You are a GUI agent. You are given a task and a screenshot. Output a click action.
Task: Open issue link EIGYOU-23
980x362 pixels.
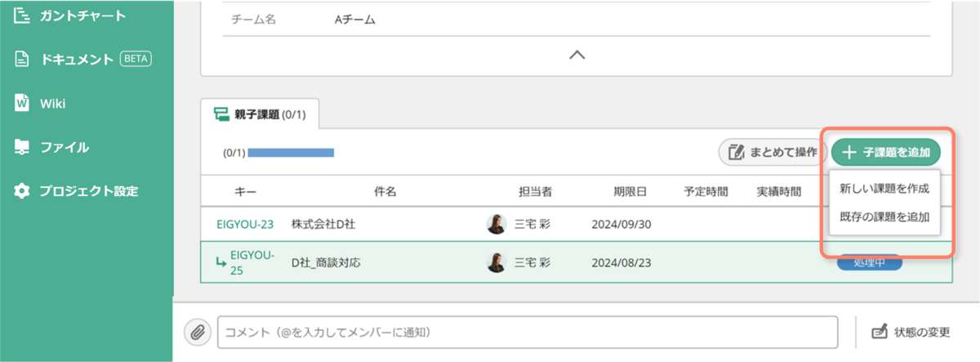click(245, 223)
